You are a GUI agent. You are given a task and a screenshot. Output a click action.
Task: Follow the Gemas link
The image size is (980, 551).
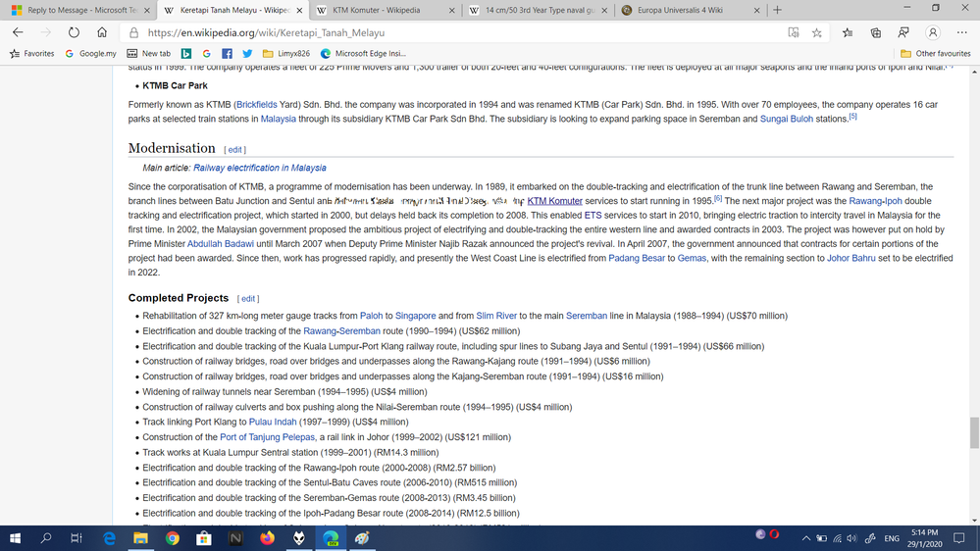pyautogui.click(x=692, y=258)
